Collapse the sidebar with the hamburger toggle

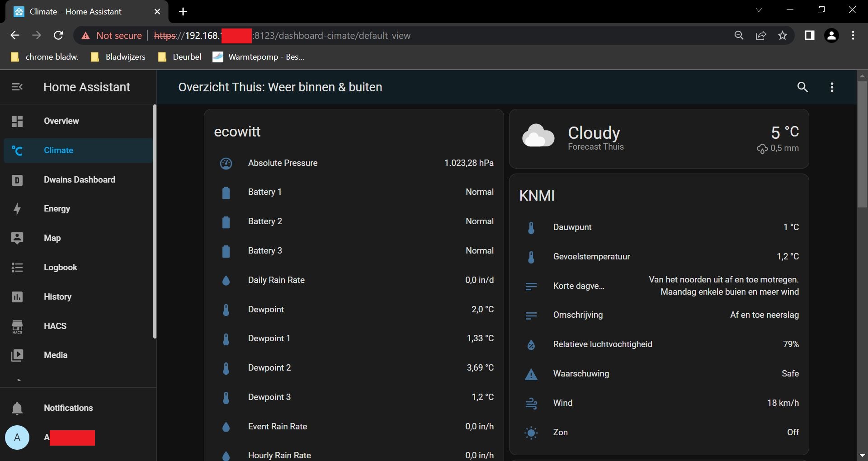17,87
